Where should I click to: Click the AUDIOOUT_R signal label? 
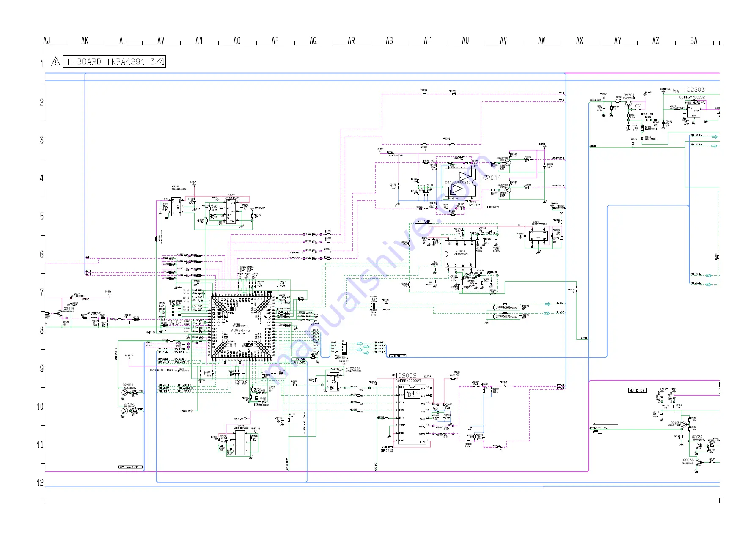tap(558, 159)
